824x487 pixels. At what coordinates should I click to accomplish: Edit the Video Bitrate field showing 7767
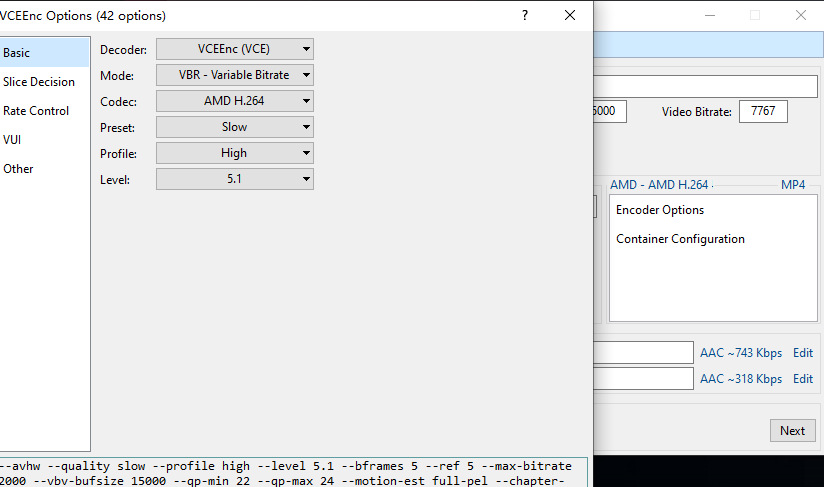tap(763, 111)
